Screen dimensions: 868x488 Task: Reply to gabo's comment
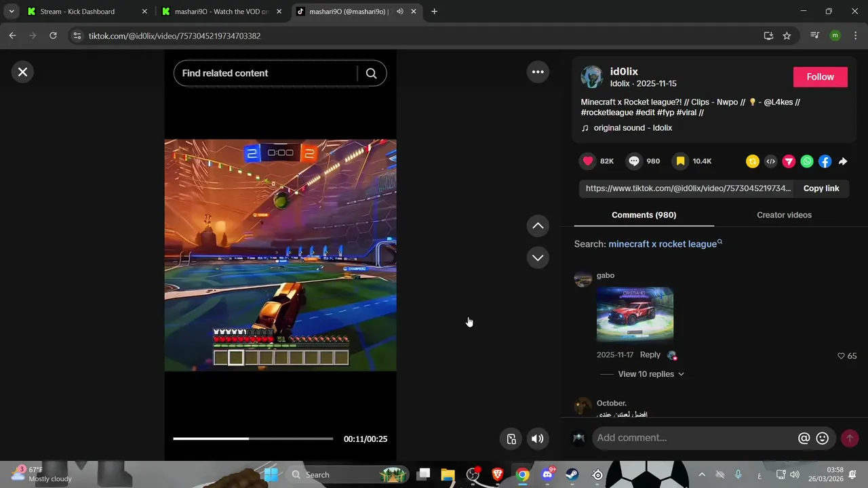(x=650, y=354)
